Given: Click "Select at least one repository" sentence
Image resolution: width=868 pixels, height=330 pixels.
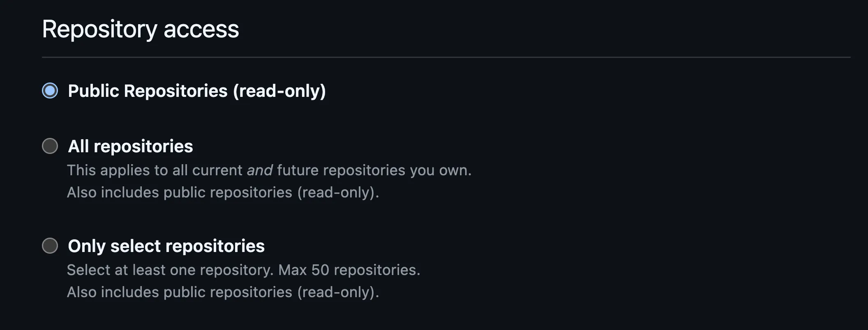Looking at the screenshot, I should click(170, 270).
